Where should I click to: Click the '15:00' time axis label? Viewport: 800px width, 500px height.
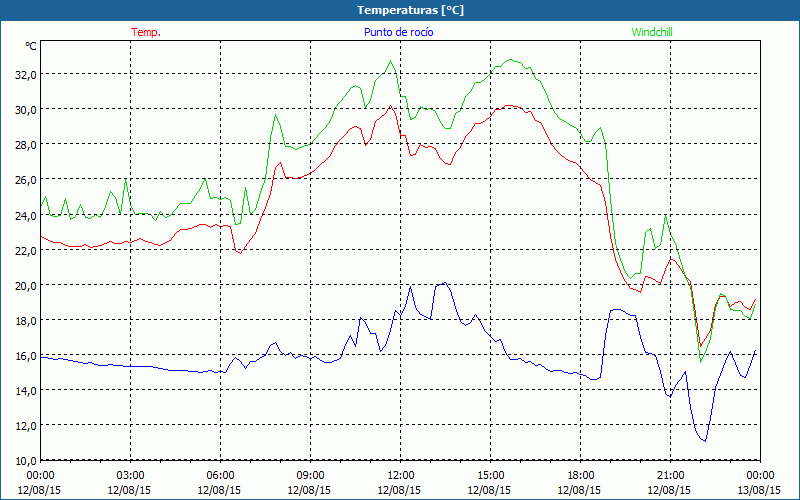(x=490, y=476)
